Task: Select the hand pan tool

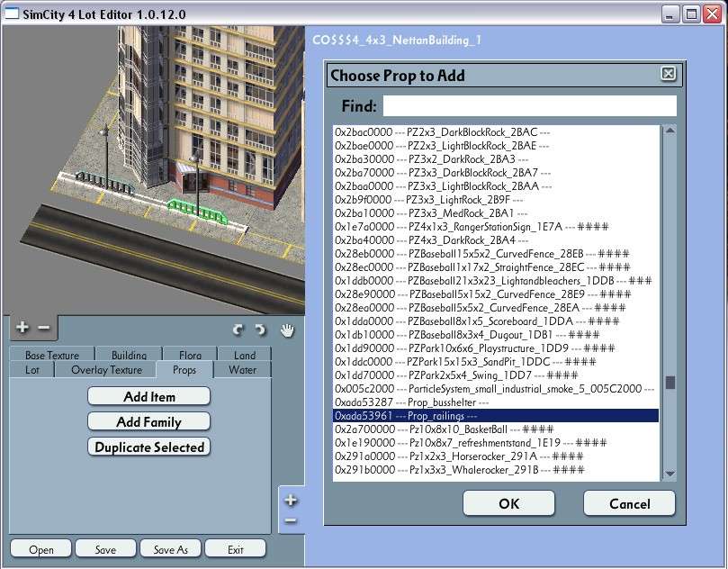Action: [x=287, y=330]
